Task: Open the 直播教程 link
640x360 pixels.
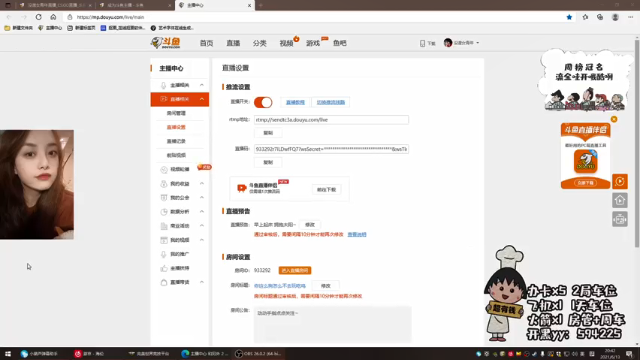Action: pyautogui.click(x=295, y=102)
